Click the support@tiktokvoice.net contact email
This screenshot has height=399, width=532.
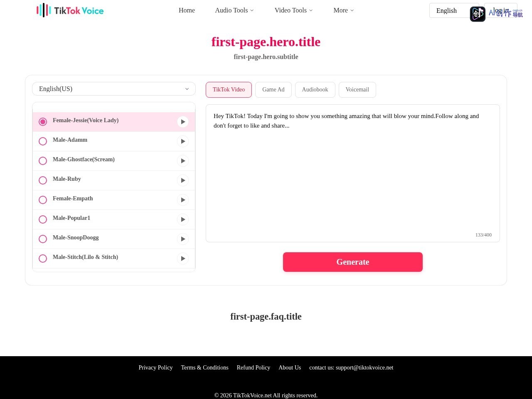(365, 367)
